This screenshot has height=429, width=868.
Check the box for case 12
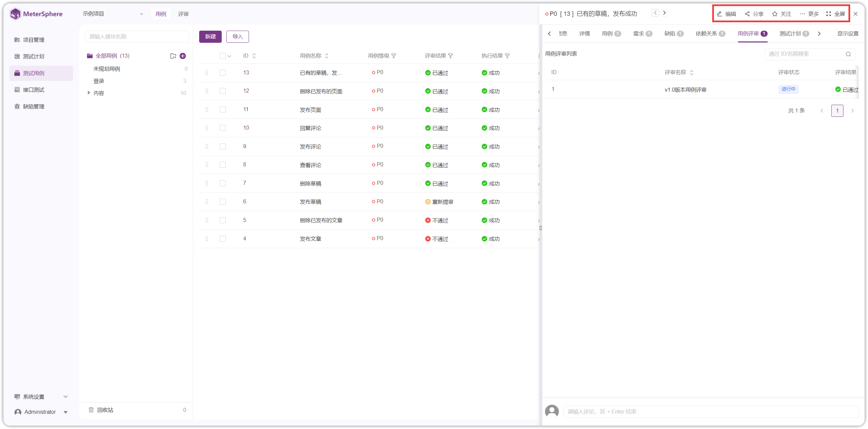pos(223,91)
